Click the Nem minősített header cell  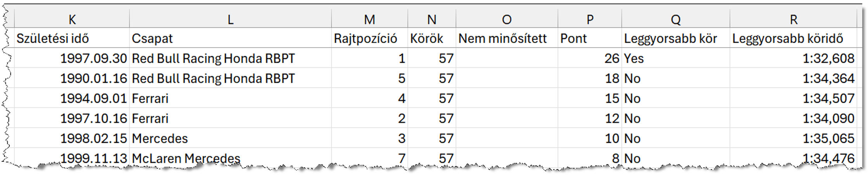click(x=506, y=38)
